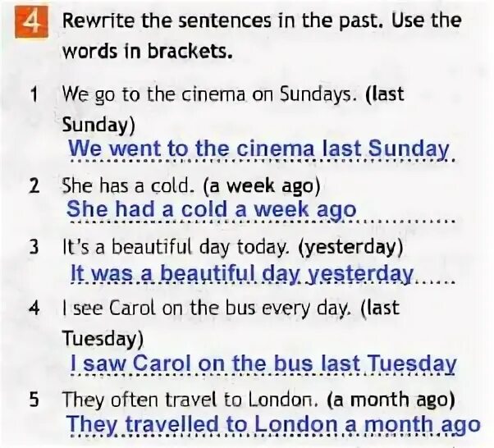Click the instruction text 'words in brackets'
The height and width of the screenshot is (448, 494).
[x=147, y=51]
